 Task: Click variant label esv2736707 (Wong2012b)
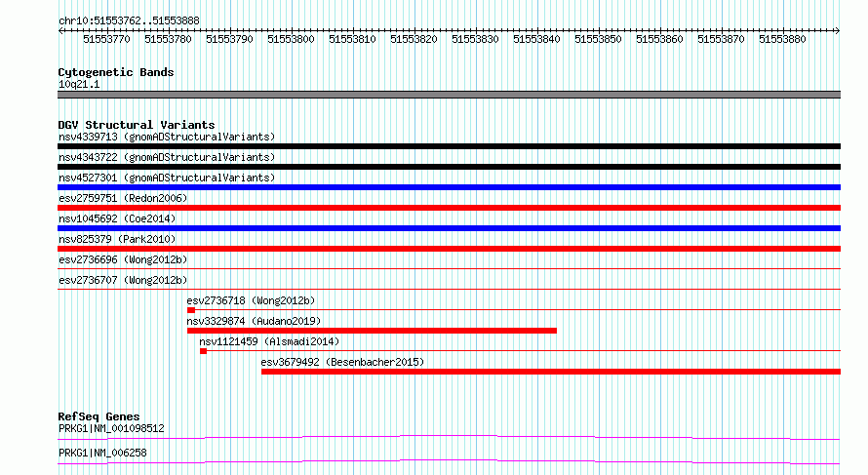click(x=123, y=280)
